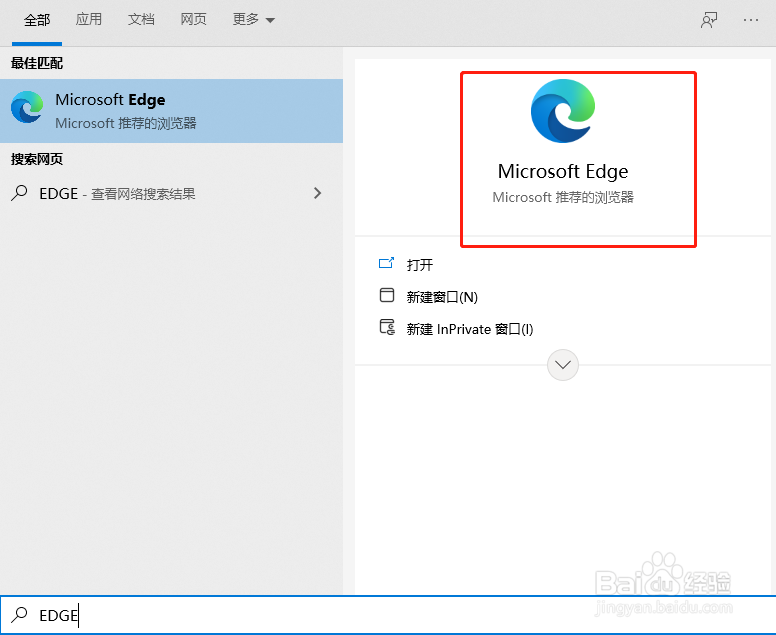Image resolution: width=776 pixels, height=635 pixels.
Task: Click EDGE 查看网络搜索结果 web search row
Action: (171, 193)
